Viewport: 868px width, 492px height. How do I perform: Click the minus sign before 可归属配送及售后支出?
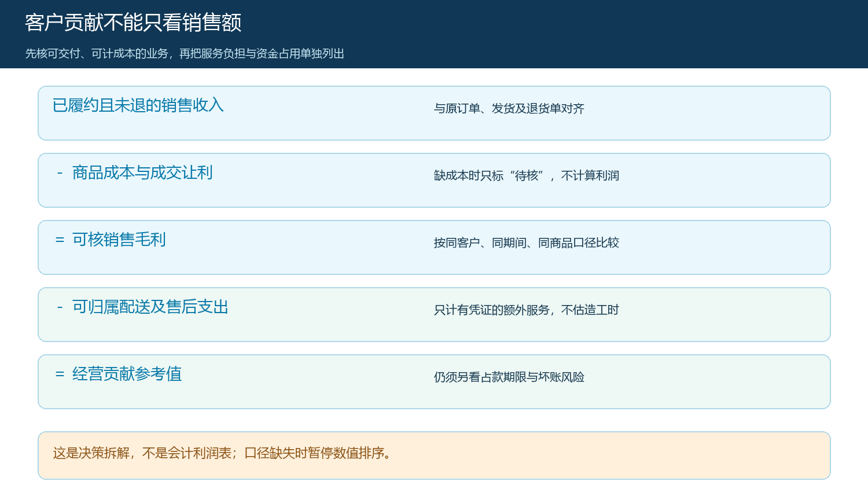(x=60, y=307)
